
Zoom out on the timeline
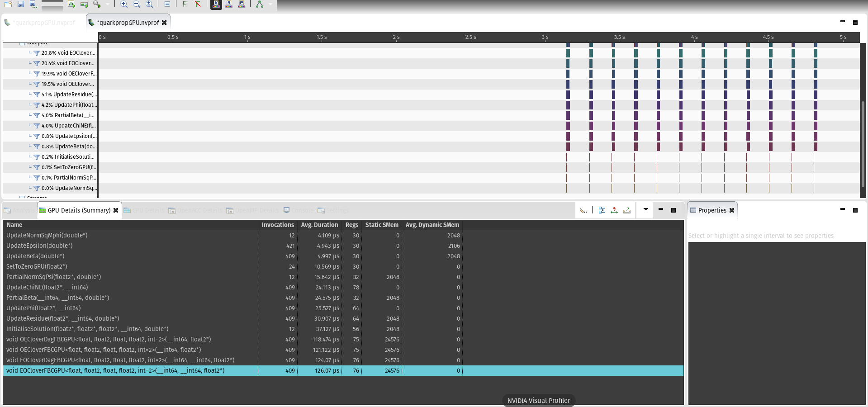137,4
